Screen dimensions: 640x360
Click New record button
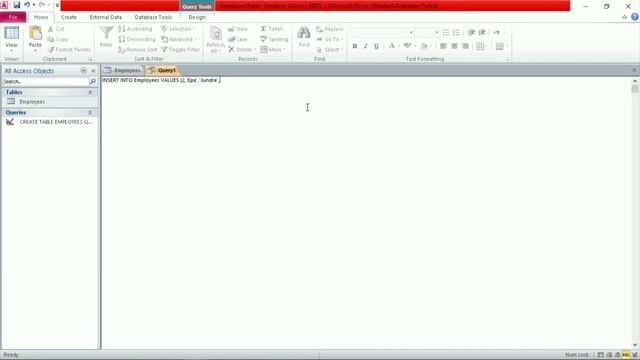(238, 29)
